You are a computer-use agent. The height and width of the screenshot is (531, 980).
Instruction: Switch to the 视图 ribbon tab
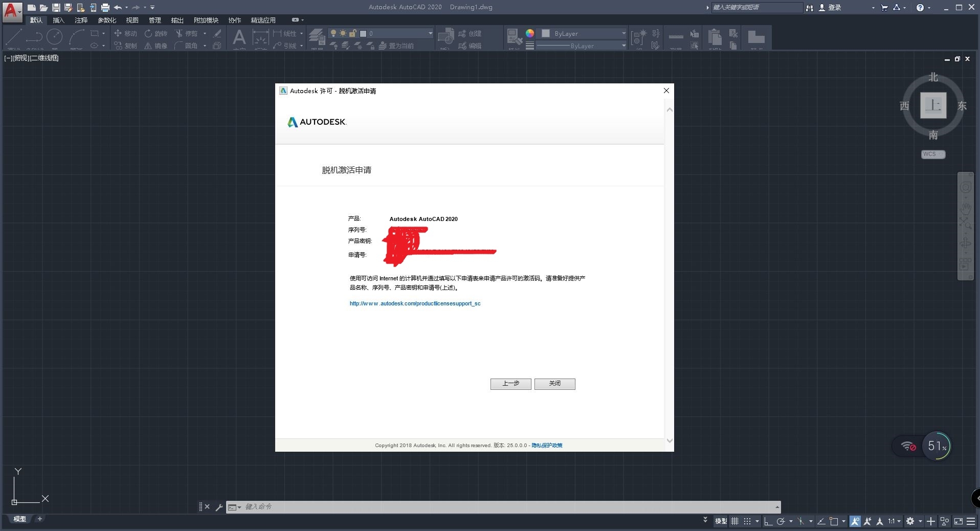pyautogui.click(x=132, y=20)
